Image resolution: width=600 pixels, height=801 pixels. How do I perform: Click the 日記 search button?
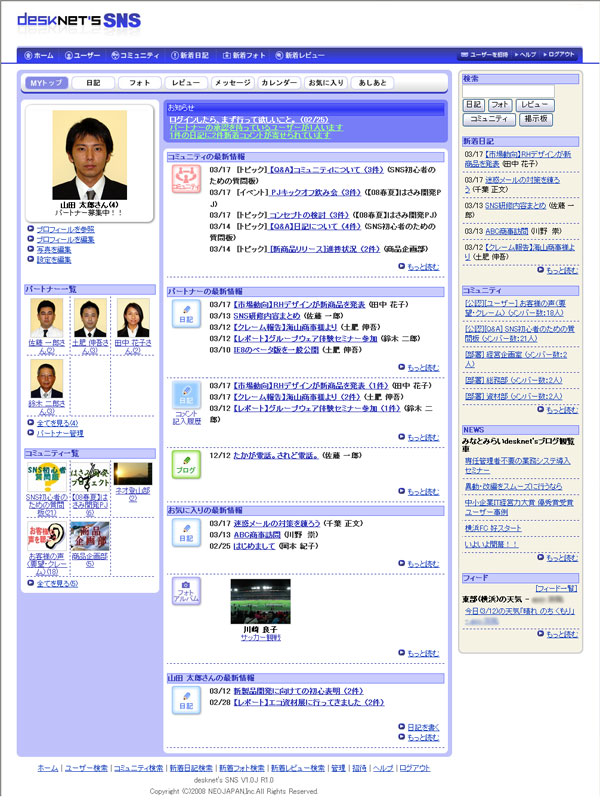[473, 105]
